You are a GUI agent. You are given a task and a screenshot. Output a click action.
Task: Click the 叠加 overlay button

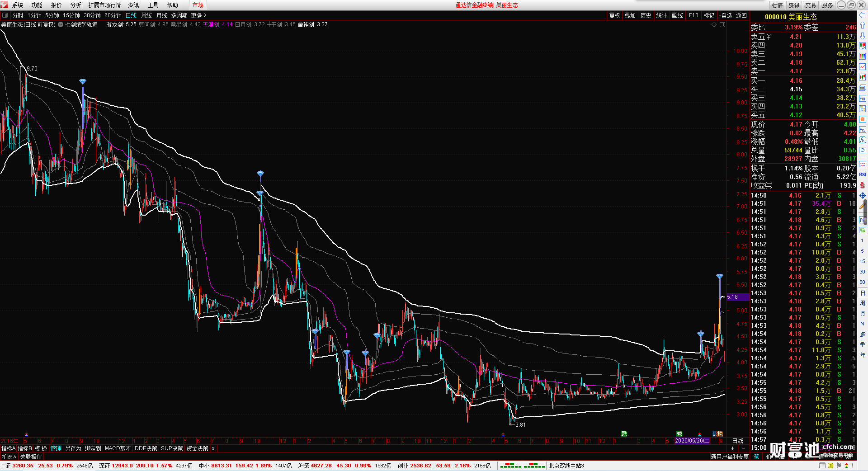pos(630,15)
